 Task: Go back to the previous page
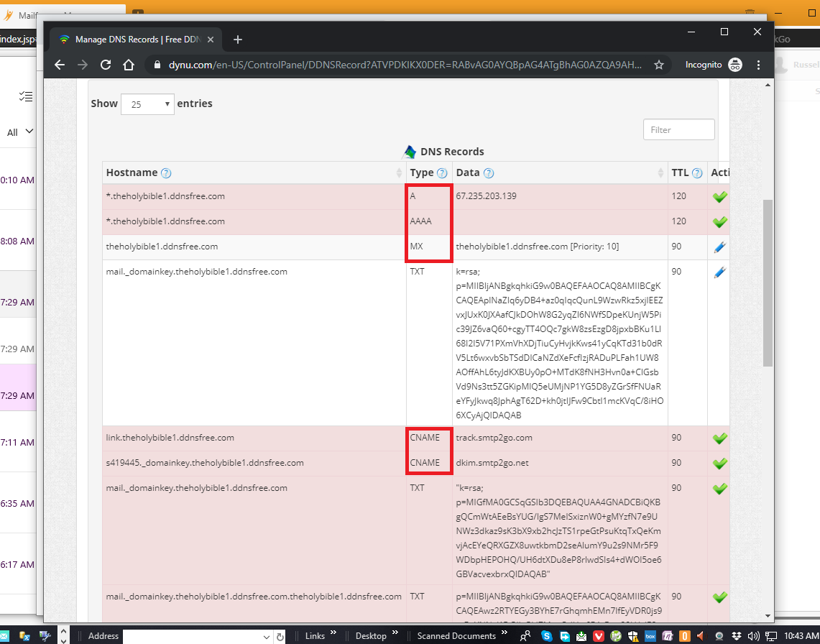point(60,65)
